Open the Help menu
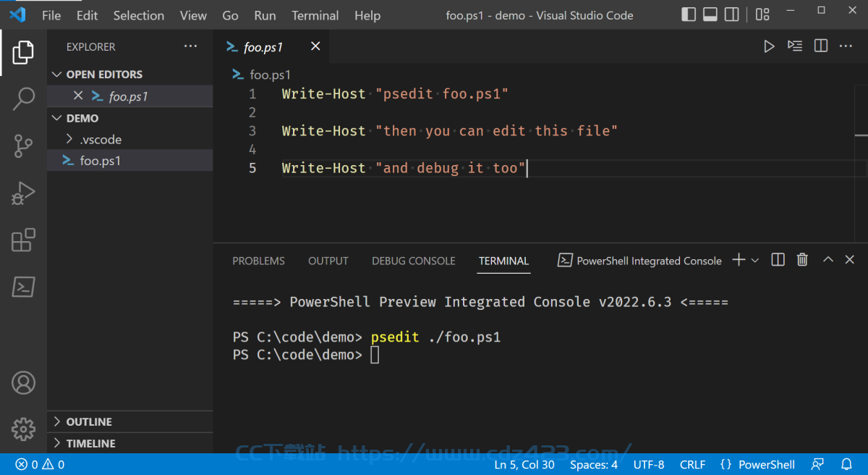Viewport: 868px width, 475px height. [x=367, y=15]
